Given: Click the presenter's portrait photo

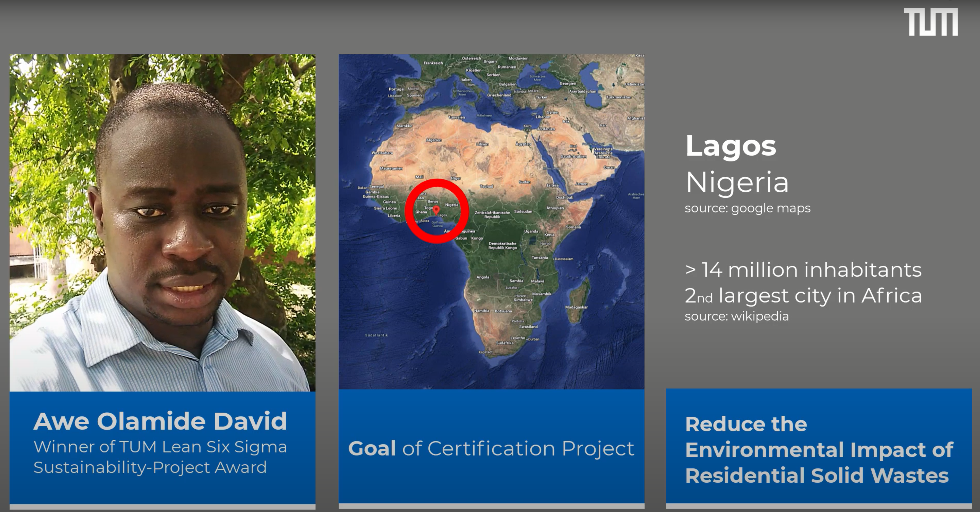Looking at the screenshot, I should click(x=162, y=223).
